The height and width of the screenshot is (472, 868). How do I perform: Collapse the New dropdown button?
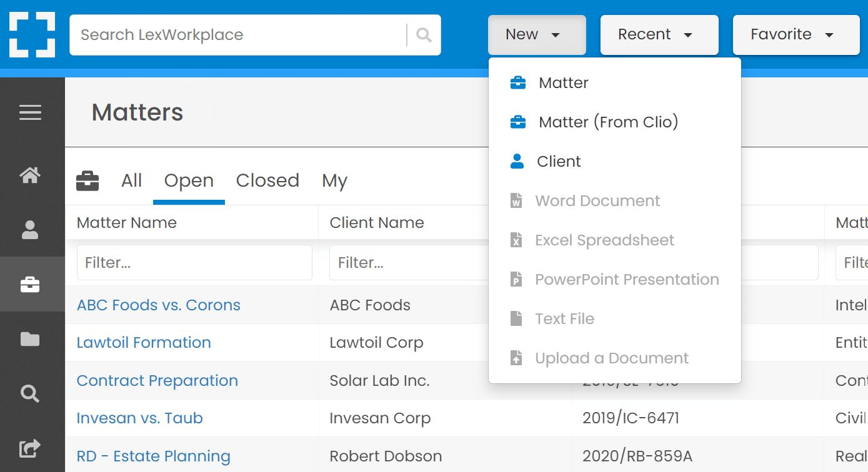537,35
